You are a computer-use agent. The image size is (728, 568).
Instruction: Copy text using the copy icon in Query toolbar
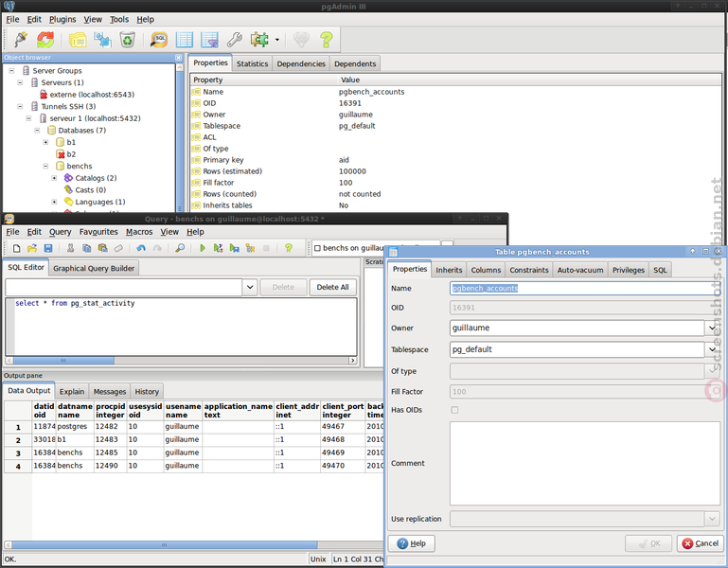coord(86,248)
